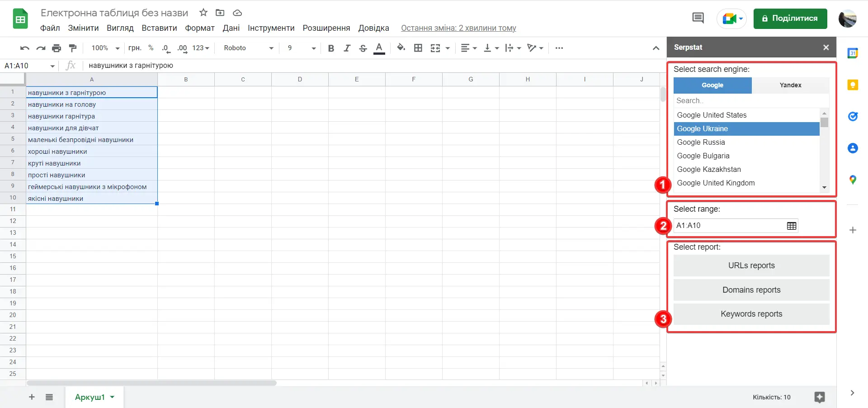
Task: Open horizontal align dropdown
Action: click(469, 48)
